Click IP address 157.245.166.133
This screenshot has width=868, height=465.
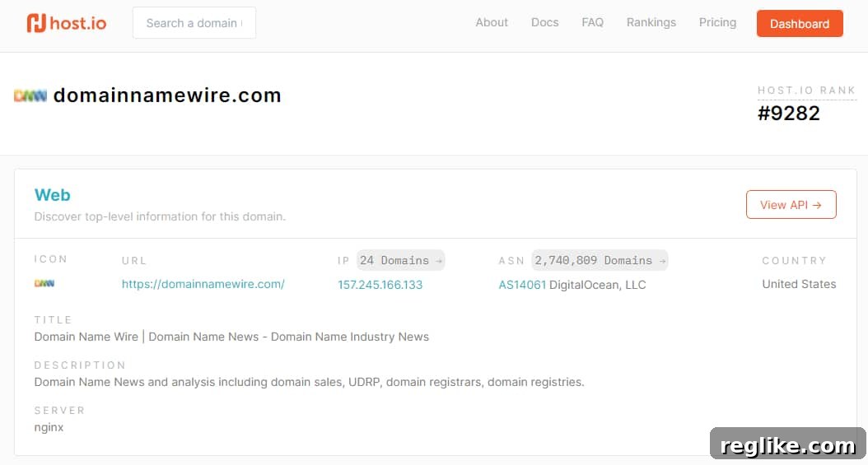tap(380, 285)
